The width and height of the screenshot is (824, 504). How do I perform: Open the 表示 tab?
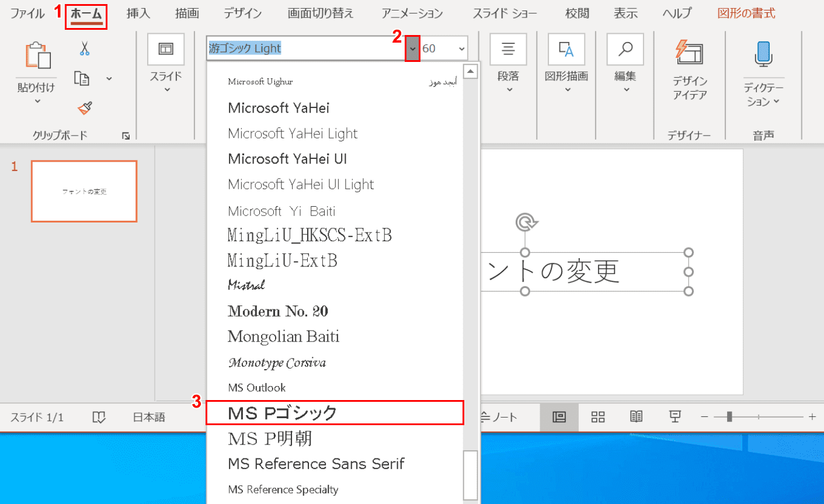[x=625, y=13]
